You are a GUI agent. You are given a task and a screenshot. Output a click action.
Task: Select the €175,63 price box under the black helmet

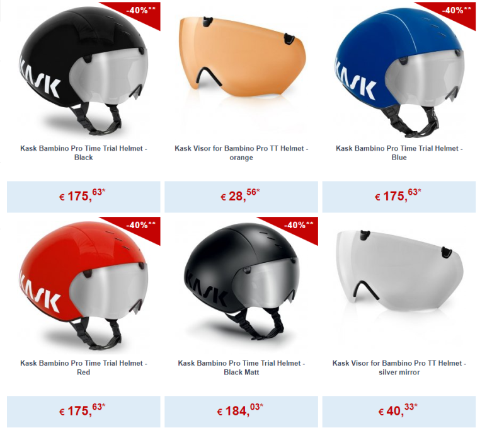click(84, 197)
